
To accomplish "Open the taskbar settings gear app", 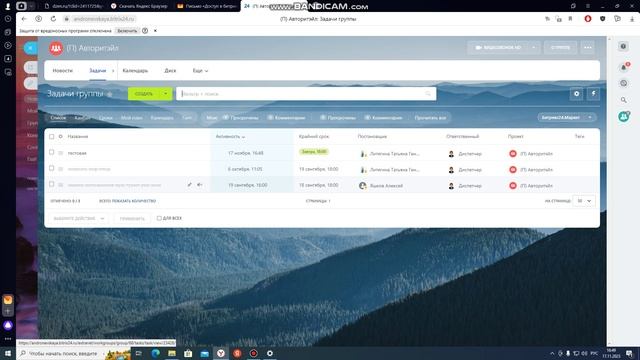I will coord(270,353).
